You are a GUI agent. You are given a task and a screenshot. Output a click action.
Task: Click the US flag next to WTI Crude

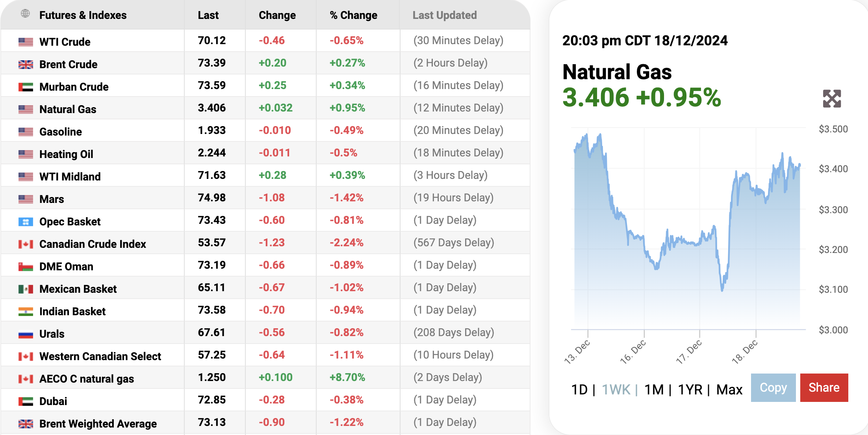coord(26,42)
